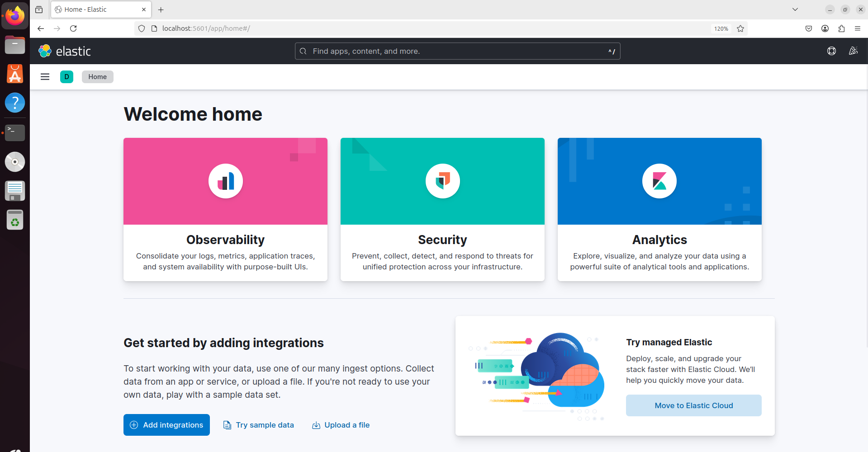868x452 pixels.
Task: Click the Elastic logo in header
Action: (x=65, y=51)
